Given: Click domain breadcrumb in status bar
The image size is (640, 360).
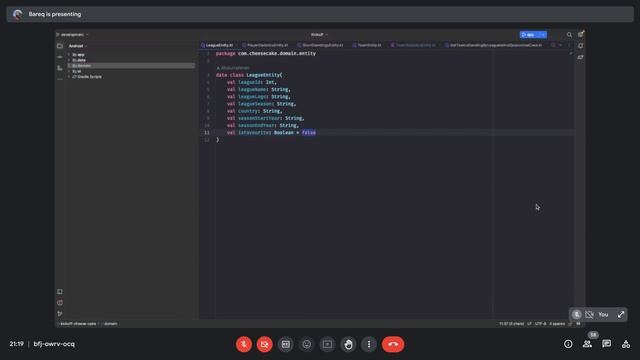Looking at the screenshot, I should tap(110, 324).
